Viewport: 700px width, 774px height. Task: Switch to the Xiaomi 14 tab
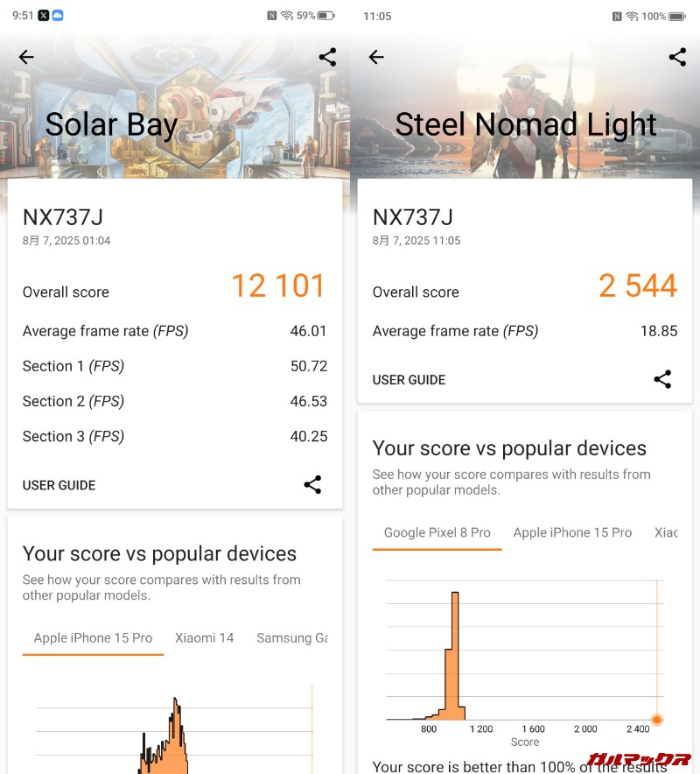pyautogui.click(x=204, y=637)
